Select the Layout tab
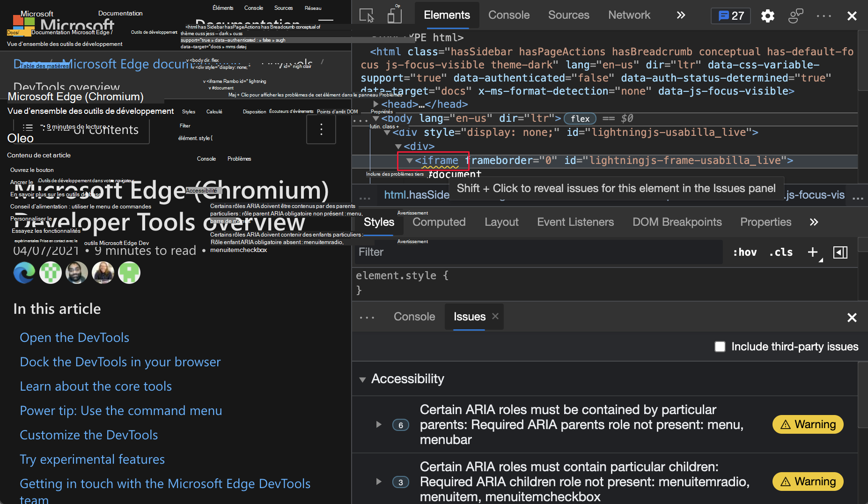Screen dimensions: 868x504 (x=501, y=222)
